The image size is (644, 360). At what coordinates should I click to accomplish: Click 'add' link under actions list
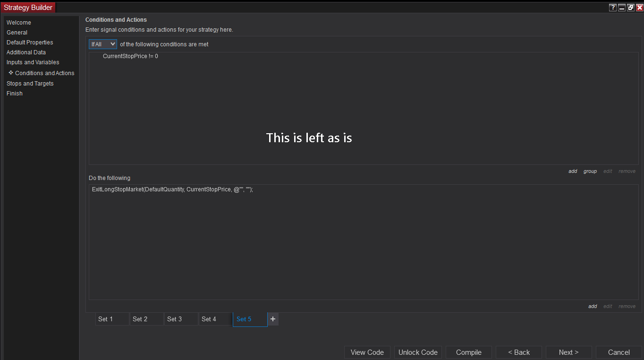(593, 307)
